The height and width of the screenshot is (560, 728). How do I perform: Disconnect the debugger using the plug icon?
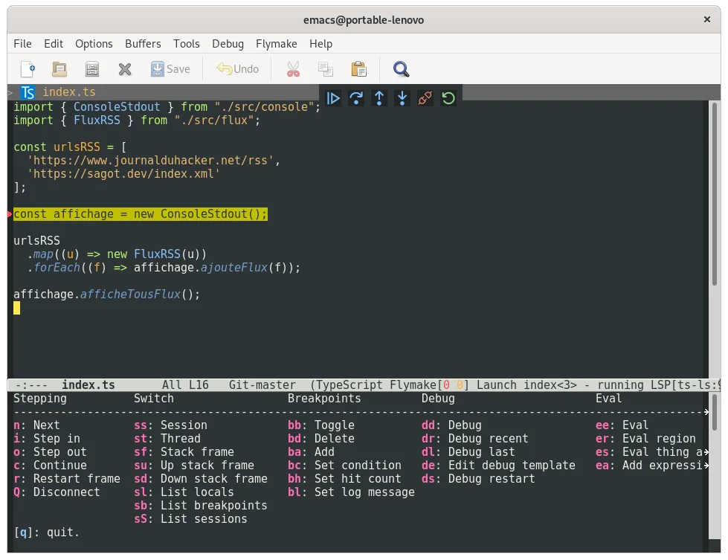[x=425, y=97]
